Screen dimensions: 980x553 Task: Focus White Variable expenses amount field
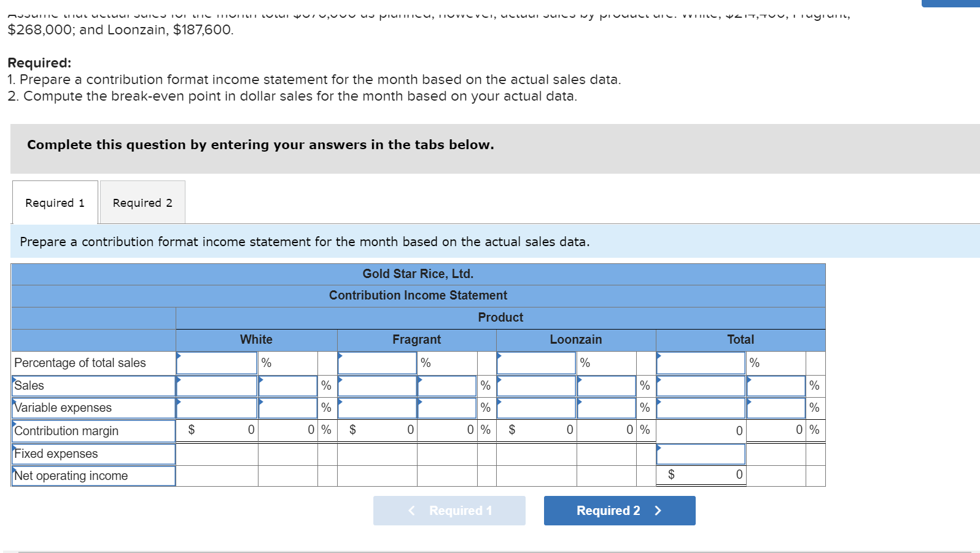coord(217,408)
